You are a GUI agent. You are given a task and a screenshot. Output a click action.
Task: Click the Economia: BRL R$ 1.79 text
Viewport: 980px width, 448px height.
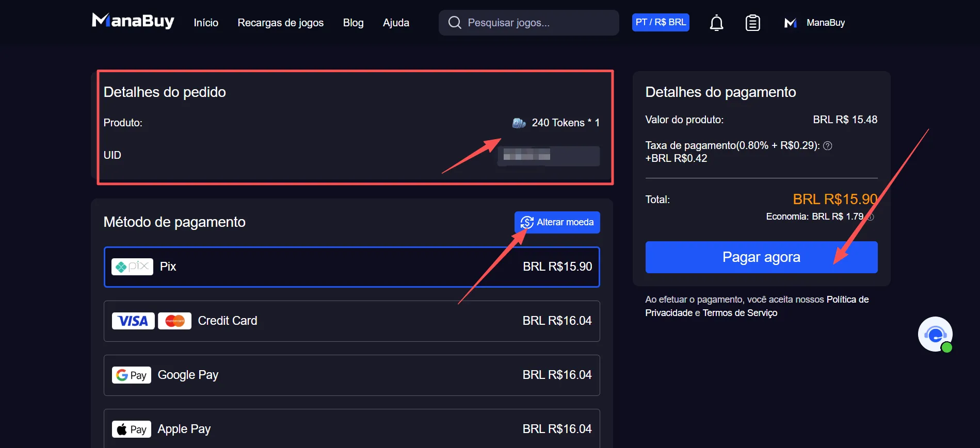[x=815, y=217]
